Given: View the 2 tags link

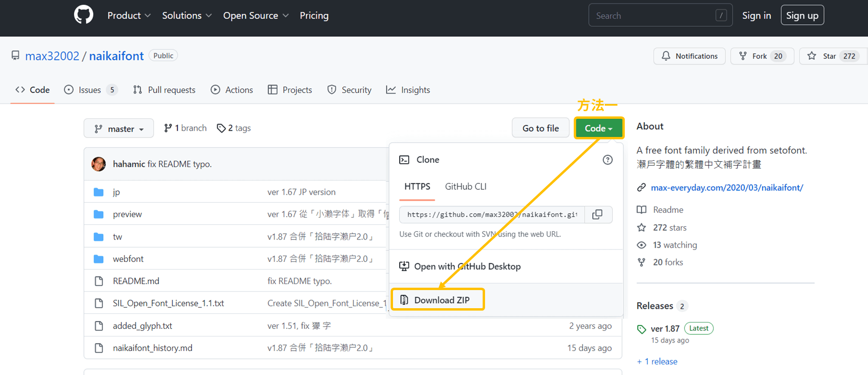Looking at the screenshot, I should pyautogui.click(x=234, y=128).
